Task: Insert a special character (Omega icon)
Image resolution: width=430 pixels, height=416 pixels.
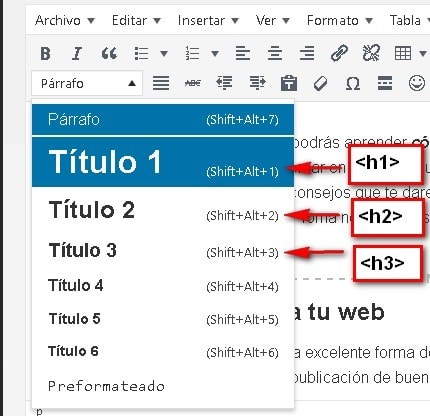Action: [353, 83]
